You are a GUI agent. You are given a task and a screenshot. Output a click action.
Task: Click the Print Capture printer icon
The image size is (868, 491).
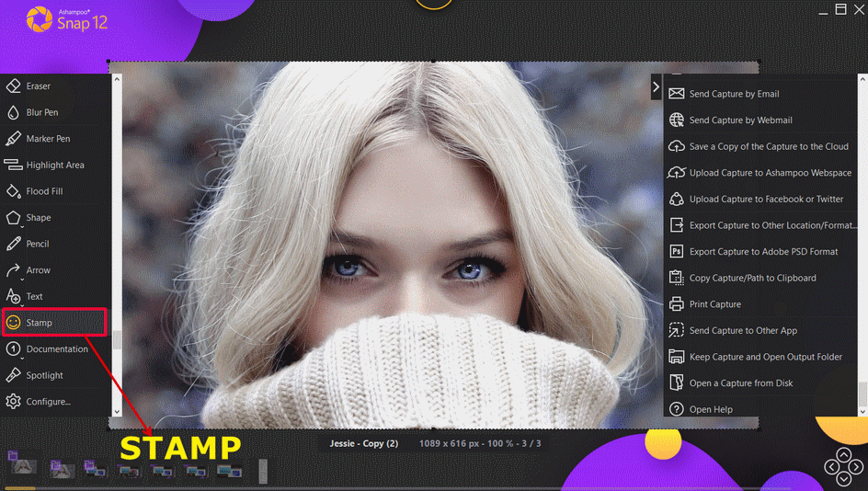tap(677, 304)
